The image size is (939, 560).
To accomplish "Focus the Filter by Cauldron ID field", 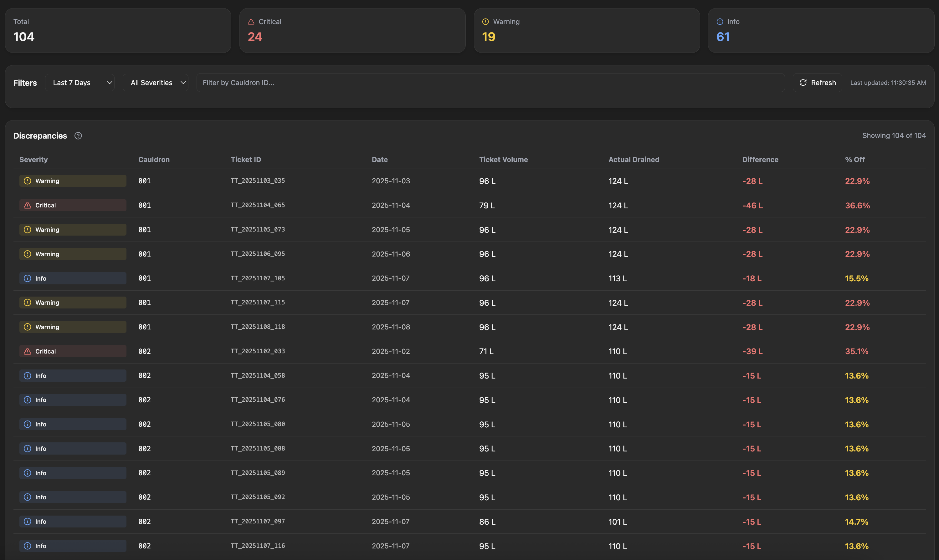I will point(490,83).
